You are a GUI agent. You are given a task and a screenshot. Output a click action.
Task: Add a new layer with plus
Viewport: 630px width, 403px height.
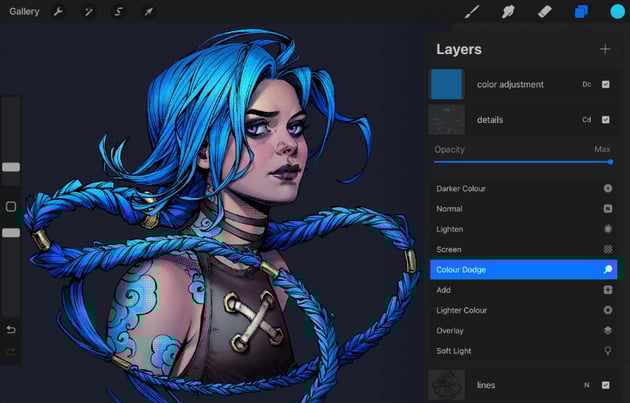click(x=605, y=49)
